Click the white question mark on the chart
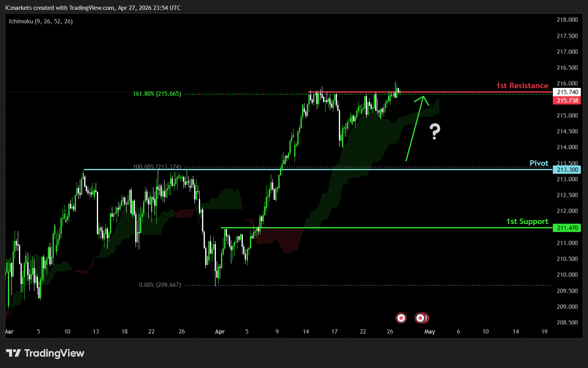 coord(435,131)
